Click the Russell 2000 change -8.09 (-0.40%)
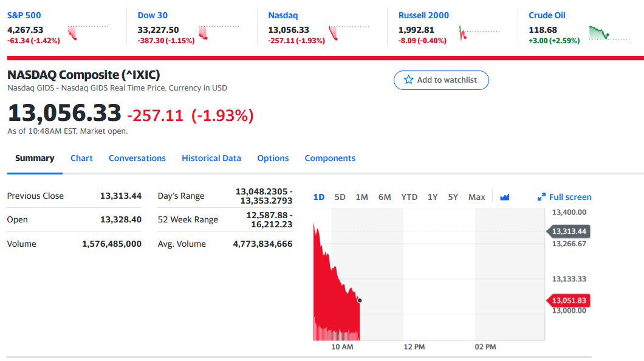 422,41
